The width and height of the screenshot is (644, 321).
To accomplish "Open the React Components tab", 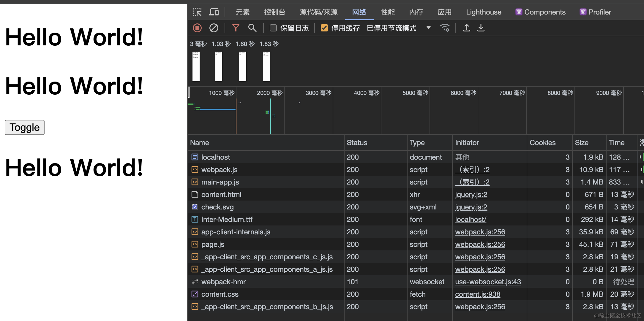I will (541, 12).
